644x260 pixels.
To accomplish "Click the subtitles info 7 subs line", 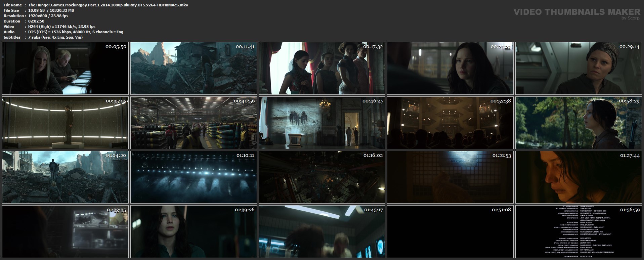I will tap(55, 37).
